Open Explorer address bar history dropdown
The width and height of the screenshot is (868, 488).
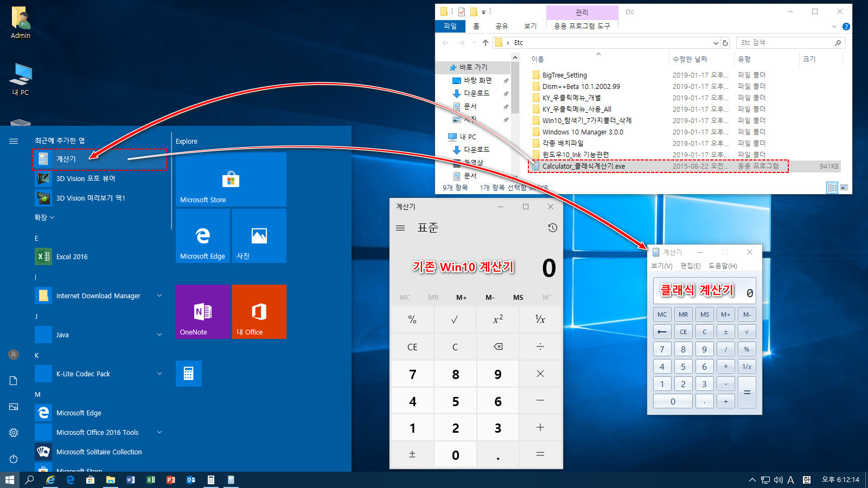[716, 43]
